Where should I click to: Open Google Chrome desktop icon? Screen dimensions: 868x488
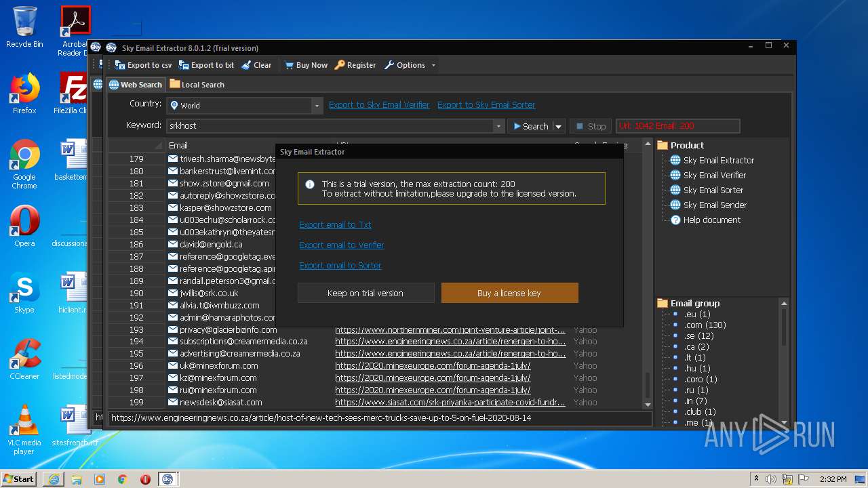coord(24,165)
